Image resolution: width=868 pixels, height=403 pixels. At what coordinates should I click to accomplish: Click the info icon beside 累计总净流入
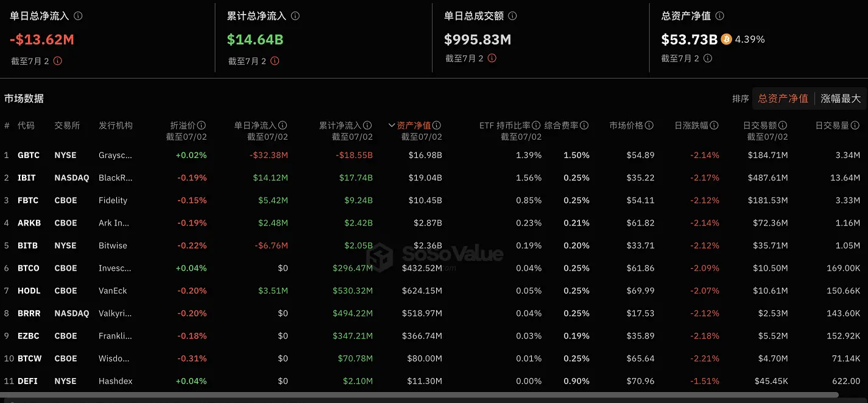tap(296, 16)
